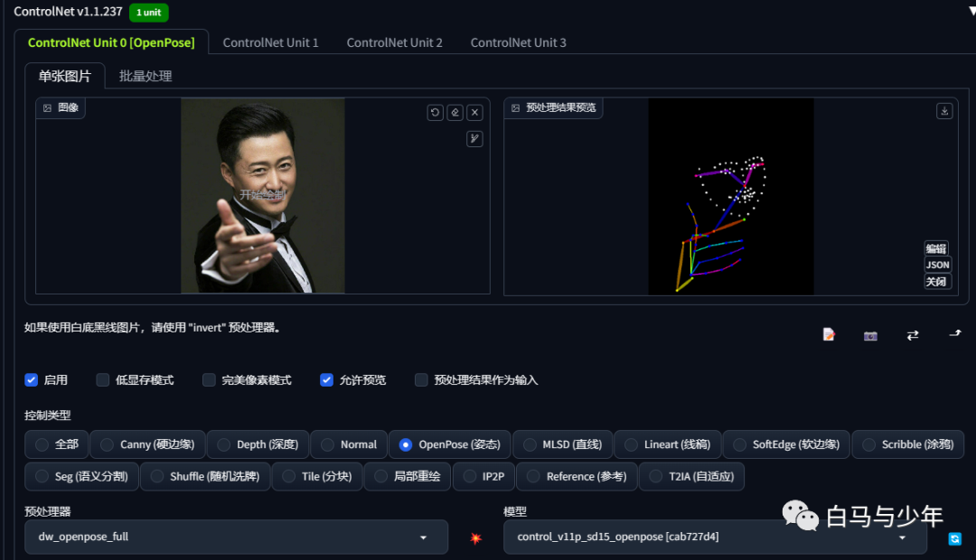Download the preprocessor preview result
Screen dimensions: 976x560
[944, 111]
